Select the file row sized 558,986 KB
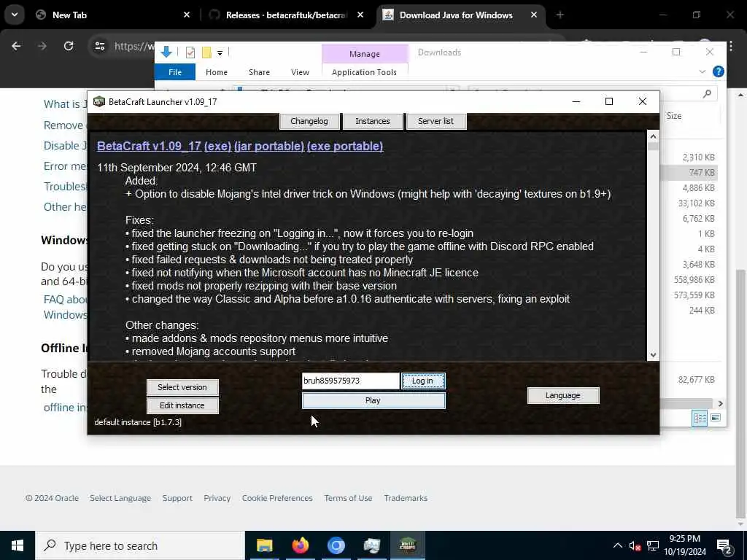 tap(689, 279)
